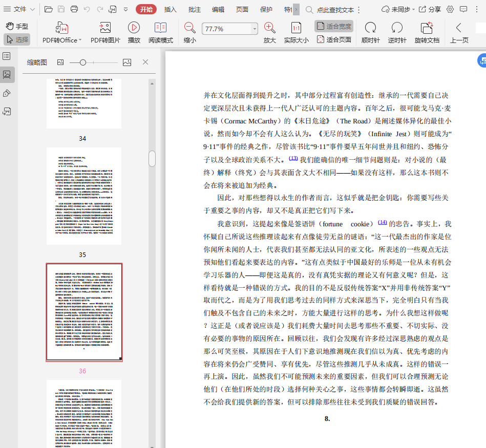The height and width of the screenshot is (448, 486).
Task: Open the more options vertical dots
Action: tap(477, 9)
